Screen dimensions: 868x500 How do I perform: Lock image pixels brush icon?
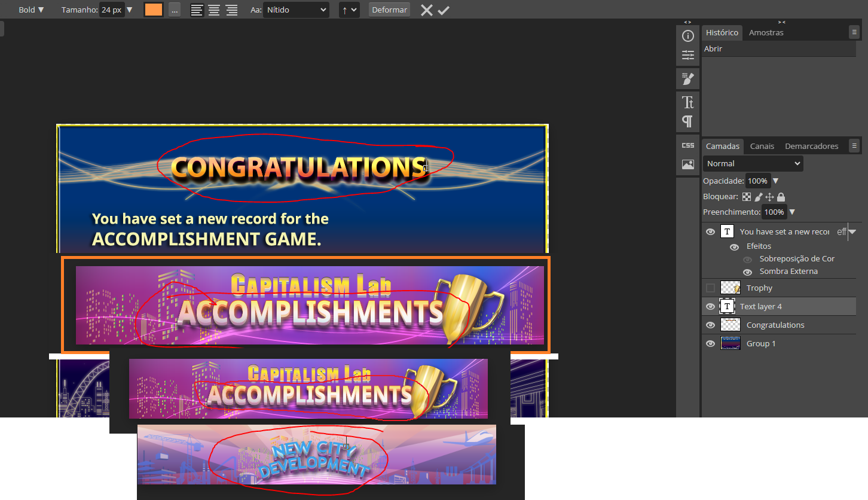(x=759, y=197)
